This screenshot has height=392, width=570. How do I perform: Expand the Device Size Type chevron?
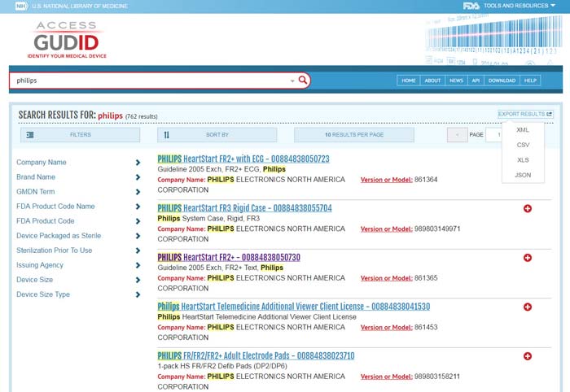click(x=138, y=294)
